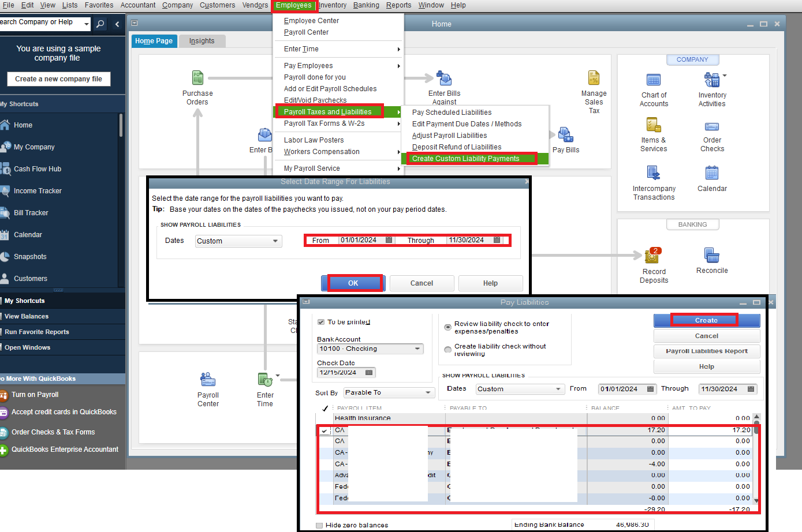The image size is (802, 532).
Task: Open Cash Flow Hub shortcut
Action: (x=38, y=169)
